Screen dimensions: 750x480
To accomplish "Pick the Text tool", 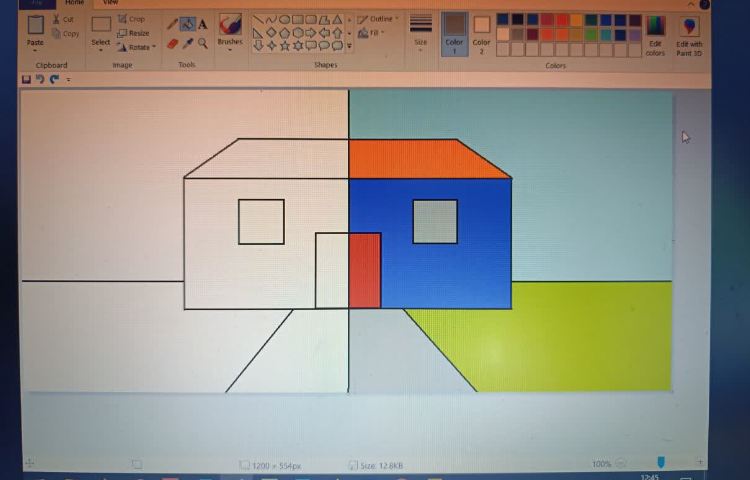I will [202, 24].
